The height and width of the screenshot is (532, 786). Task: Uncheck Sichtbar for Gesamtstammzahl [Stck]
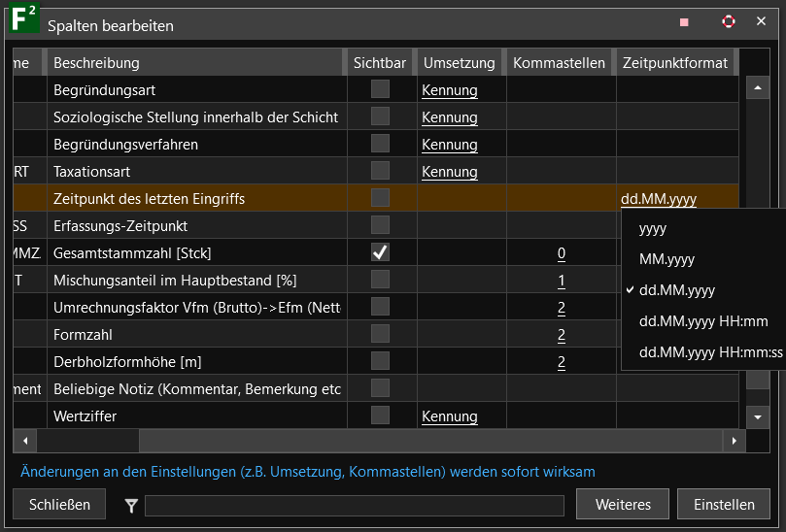click(380, 252)
